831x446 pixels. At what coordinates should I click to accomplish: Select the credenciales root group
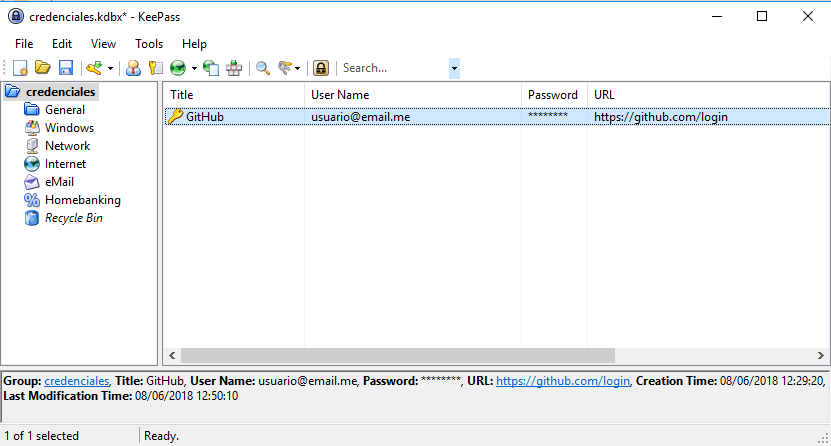(60, 92)
